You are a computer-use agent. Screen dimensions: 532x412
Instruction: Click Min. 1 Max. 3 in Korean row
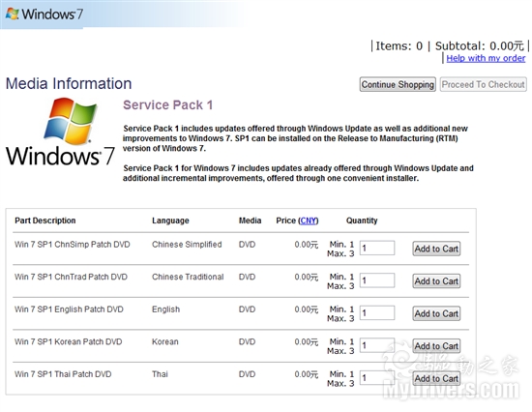(x=340, y=346)
